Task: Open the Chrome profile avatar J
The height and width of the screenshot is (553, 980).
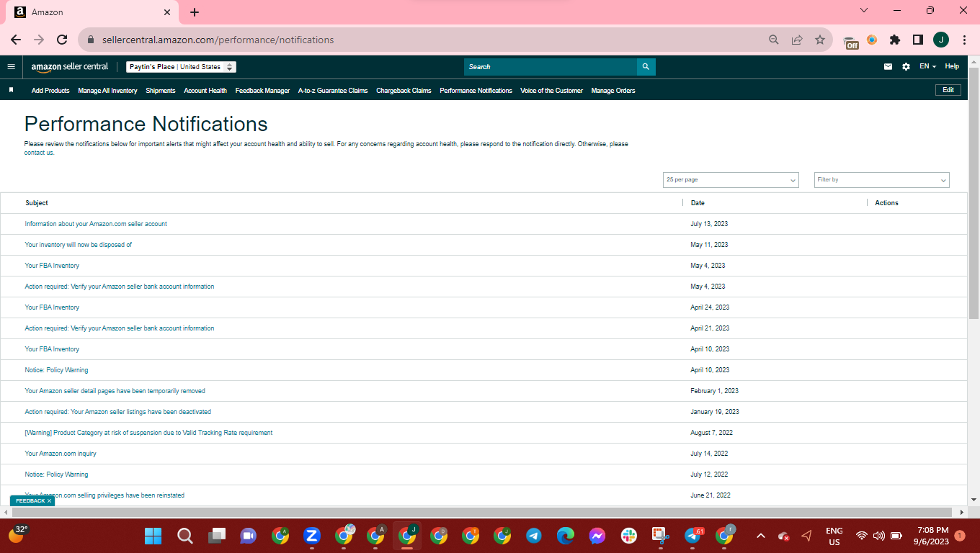Action: (941, 40)
